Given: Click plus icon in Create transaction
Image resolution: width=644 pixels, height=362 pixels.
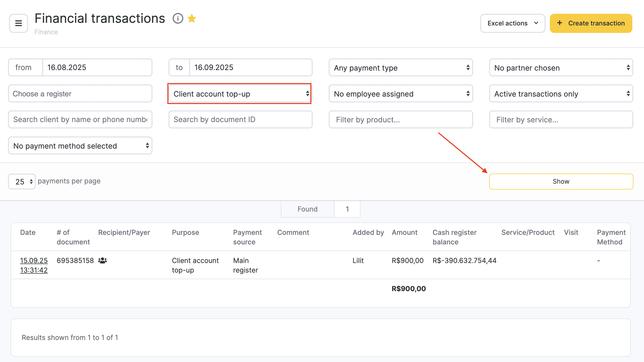Looking at the screenshot, I should (x=560, y=23).
